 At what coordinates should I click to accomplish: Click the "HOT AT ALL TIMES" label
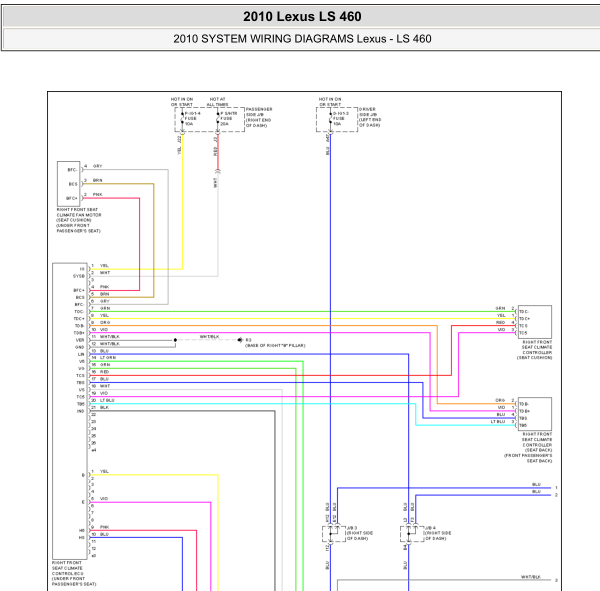pyautogui.click(x=217, y=102)
